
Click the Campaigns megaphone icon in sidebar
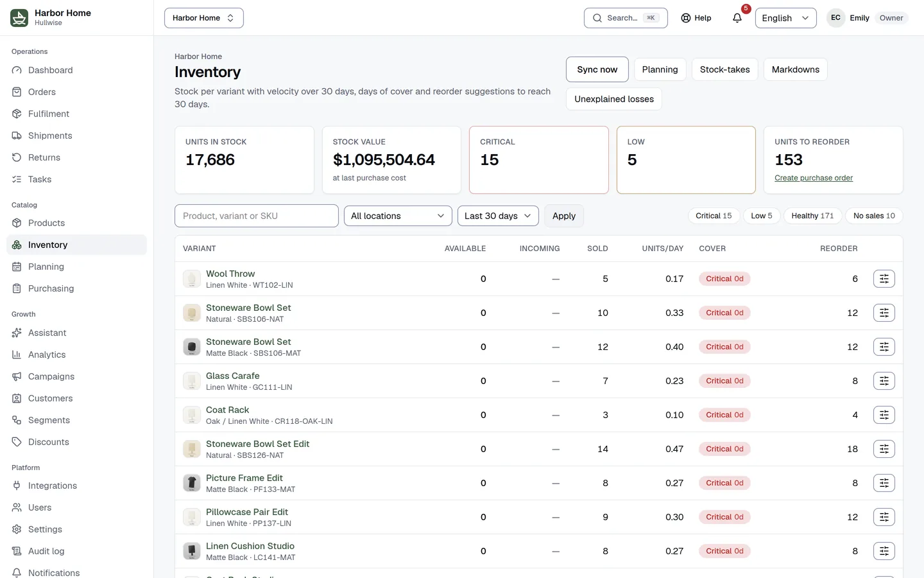pyautogui.click(x=17, y=376)
